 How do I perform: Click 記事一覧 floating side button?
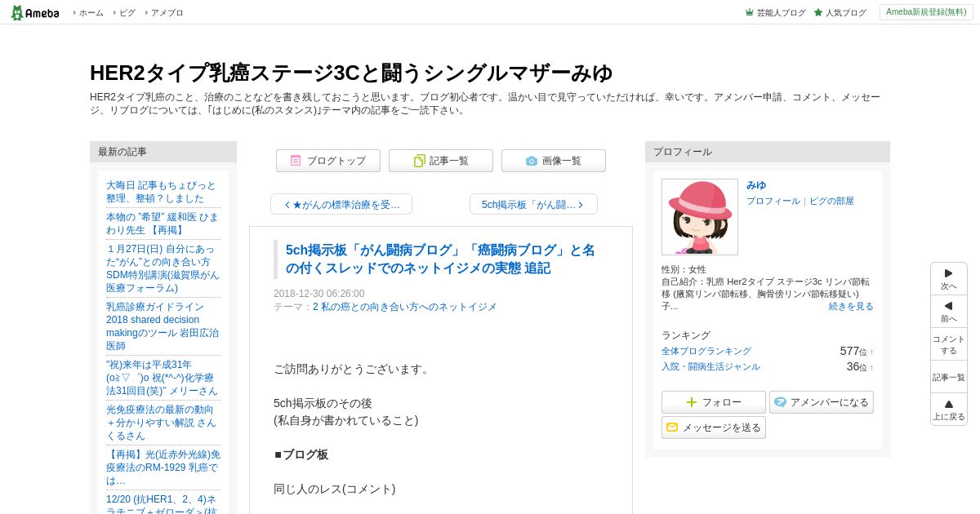tap(949, 377)
